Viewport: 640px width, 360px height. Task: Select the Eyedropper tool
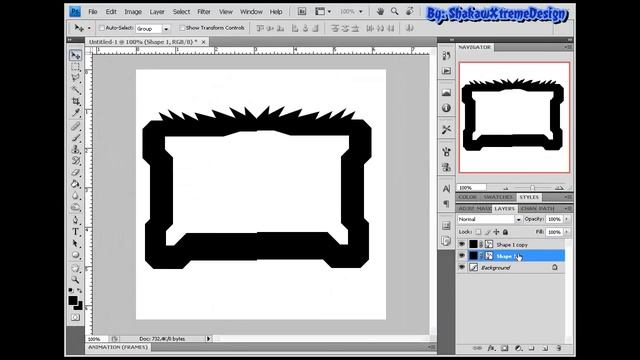pyautogui.click(x=76, y=112)
